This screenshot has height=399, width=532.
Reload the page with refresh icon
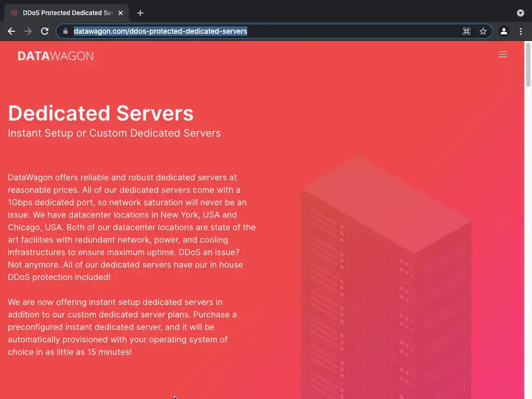[x=45, y=31]
